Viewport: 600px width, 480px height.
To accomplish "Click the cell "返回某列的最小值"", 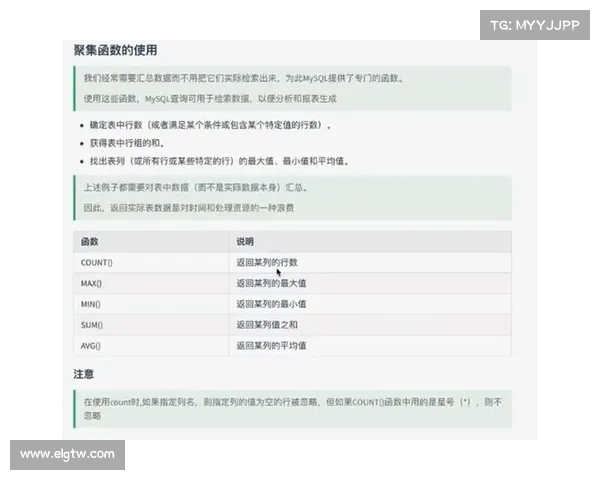I will [370, 304].
